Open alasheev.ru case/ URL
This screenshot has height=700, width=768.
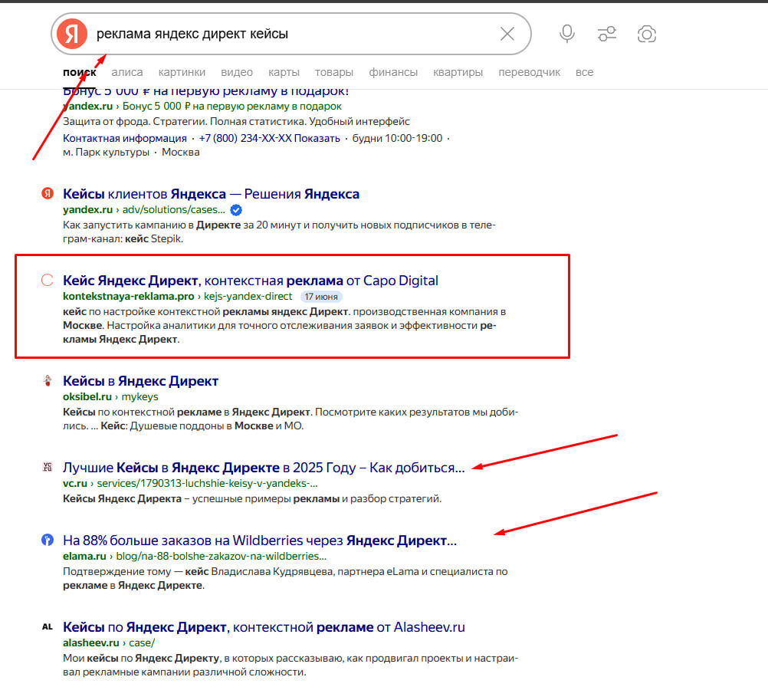click(109, 642)
